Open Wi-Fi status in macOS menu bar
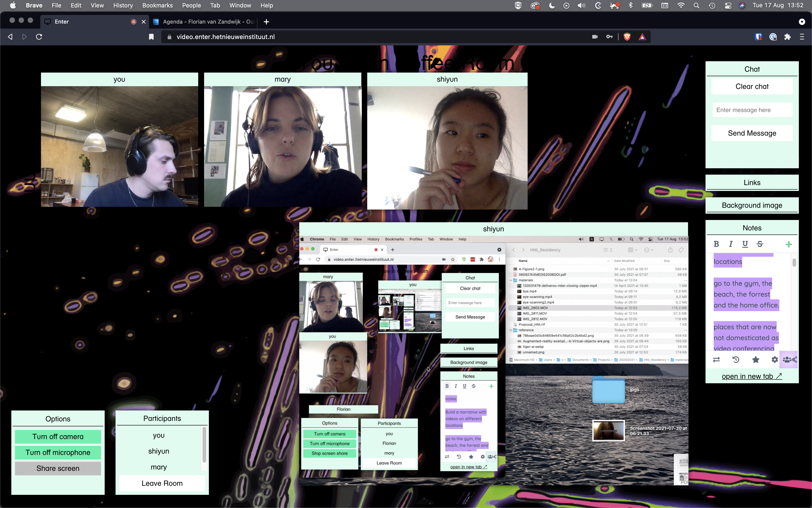 coord(681,5)
